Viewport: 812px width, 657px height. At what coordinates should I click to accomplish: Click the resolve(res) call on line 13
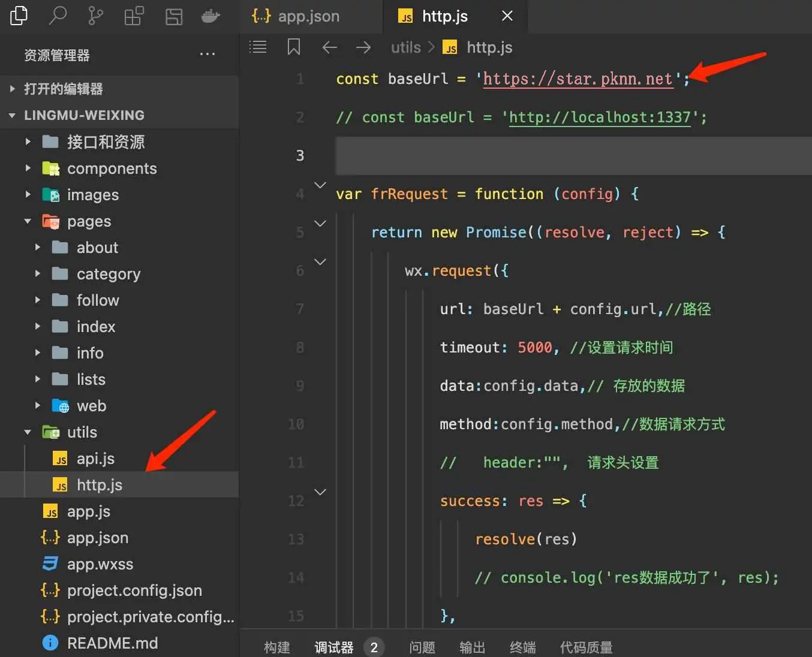[526, 540]
